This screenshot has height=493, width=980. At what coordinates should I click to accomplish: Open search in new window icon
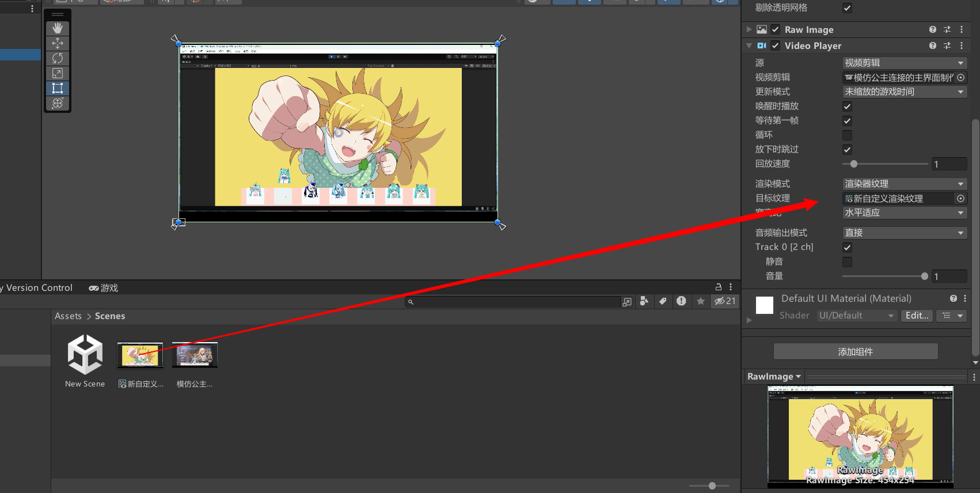coord(627,302)
